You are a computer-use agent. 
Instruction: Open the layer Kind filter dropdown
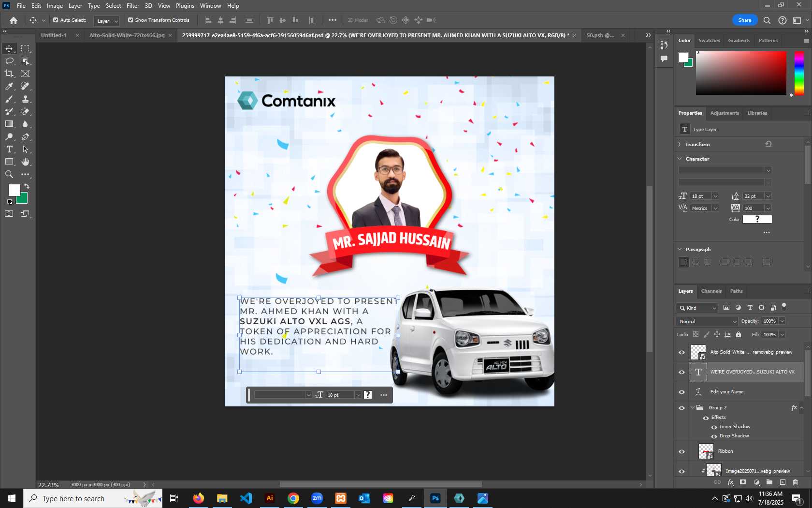(697, 308)
